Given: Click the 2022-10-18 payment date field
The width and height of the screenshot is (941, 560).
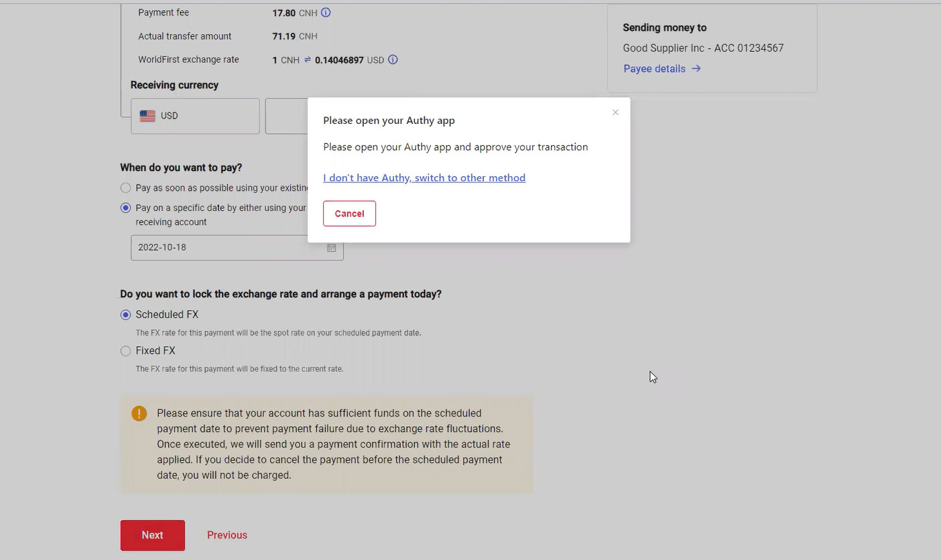Looking at the screenshot, I should pyautogui.click(x=228, y=248).
